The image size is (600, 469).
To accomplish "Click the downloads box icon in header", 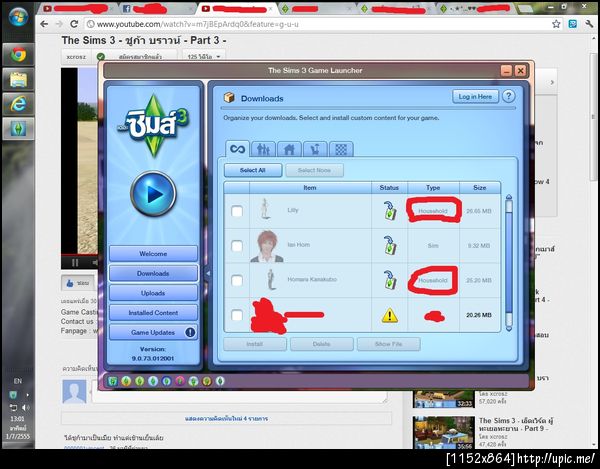I will [229, 98].
